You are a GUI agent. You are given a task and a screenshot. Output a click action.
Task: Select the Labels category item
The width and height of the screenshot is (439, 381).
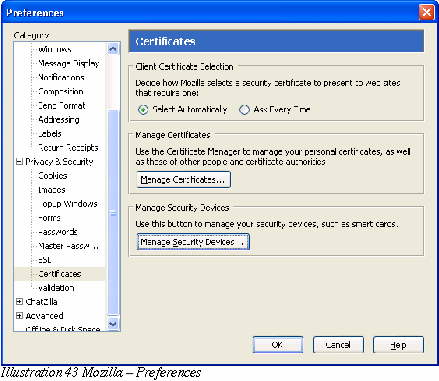pos(50,134)
